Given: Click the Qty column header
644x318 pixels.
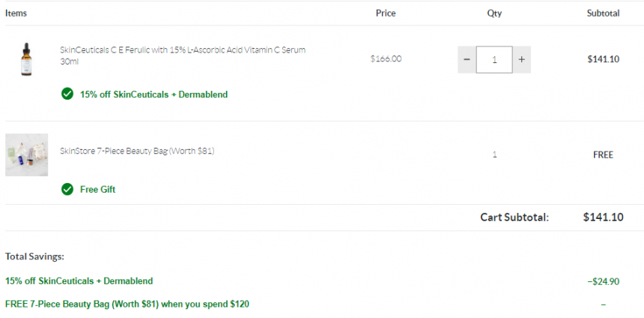Looking at the screenshot, I should point(494,13).
